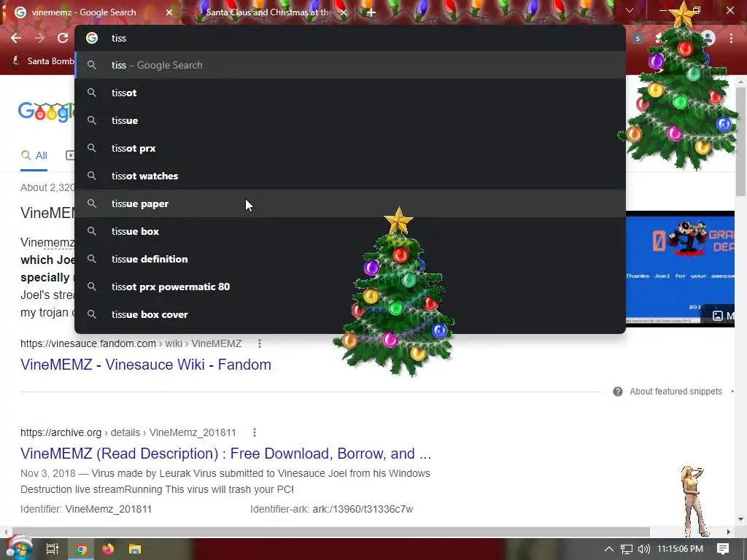
Task: Click the Google logo in the omnibox
Action: pyautogui.click(x=92, y=38)
